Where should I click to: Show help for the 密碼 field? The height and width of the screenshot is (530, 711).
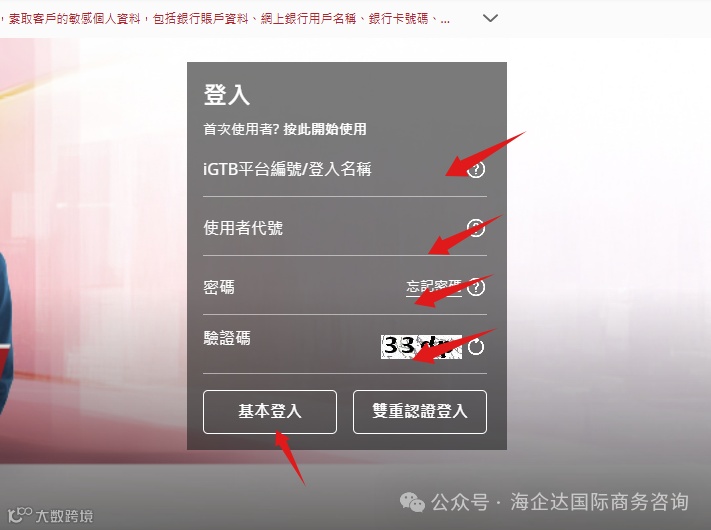pyautogui.click(x=476, y=287)
